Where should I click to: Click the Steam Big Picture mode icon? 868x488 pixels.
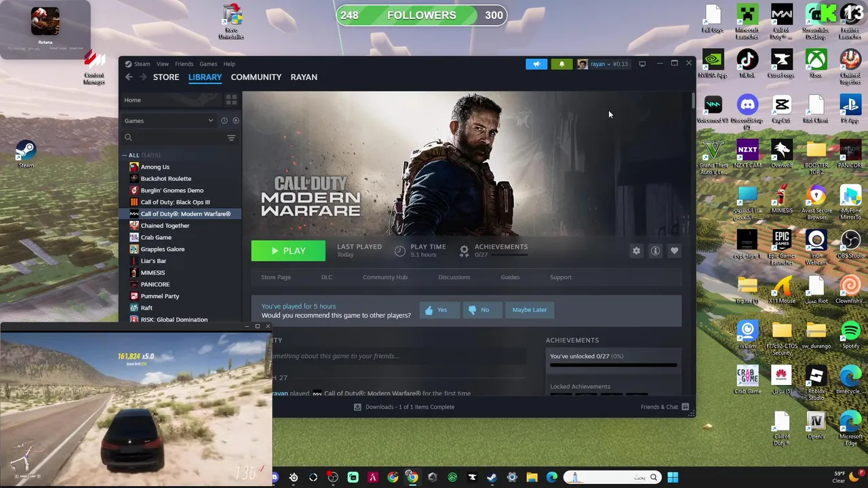642,64
